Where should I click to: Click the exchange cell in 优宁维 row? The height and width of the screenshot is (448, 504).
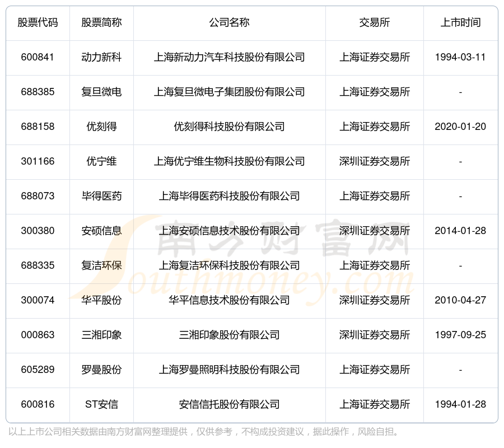pyautogui.click(x=375, y=161)
